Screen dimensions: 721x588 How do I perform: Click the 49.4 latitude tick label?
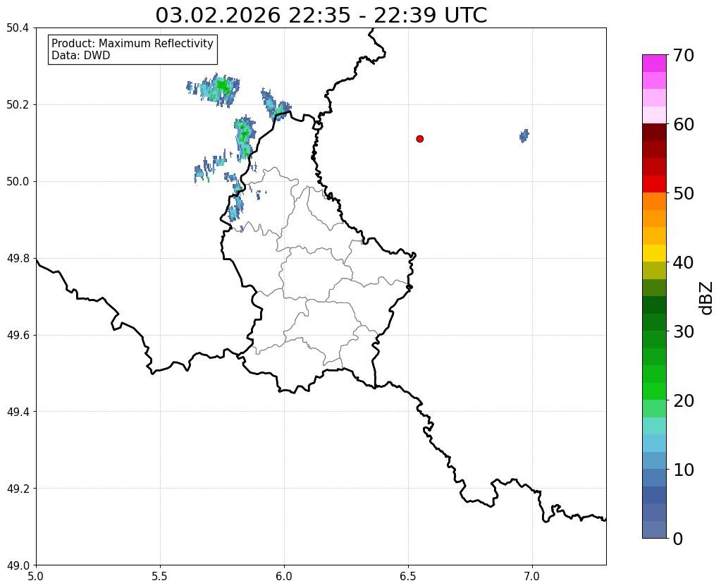pyautogui.click(x=18, y=412)
